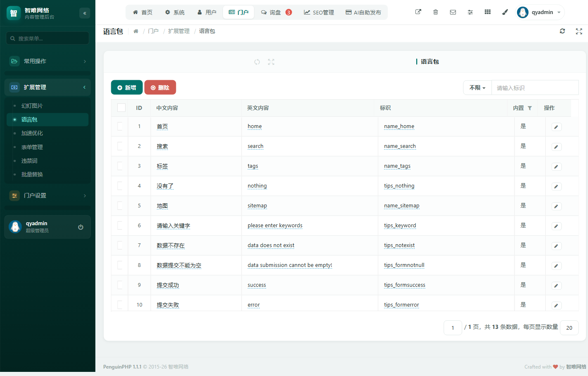
Task: Focus the 请输入标识 search field
Action: click(x=535, y=88)
